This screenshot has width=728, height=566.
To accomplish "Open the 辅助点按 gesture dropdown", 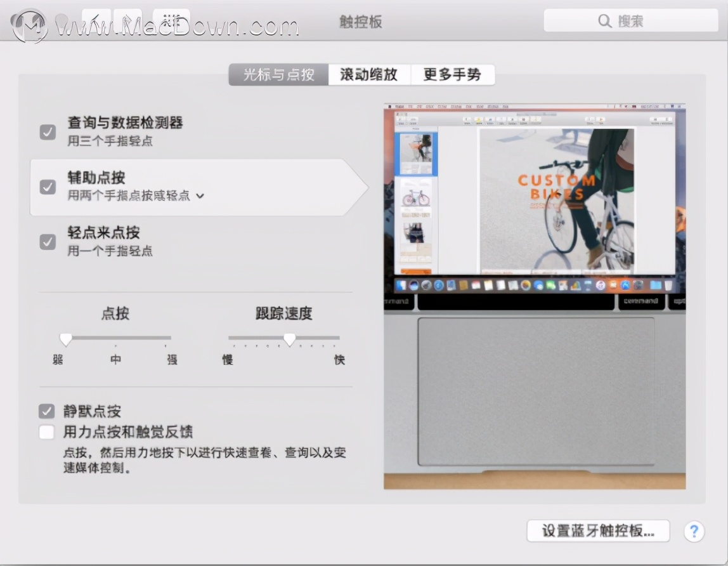I will [x=200, y=197].
